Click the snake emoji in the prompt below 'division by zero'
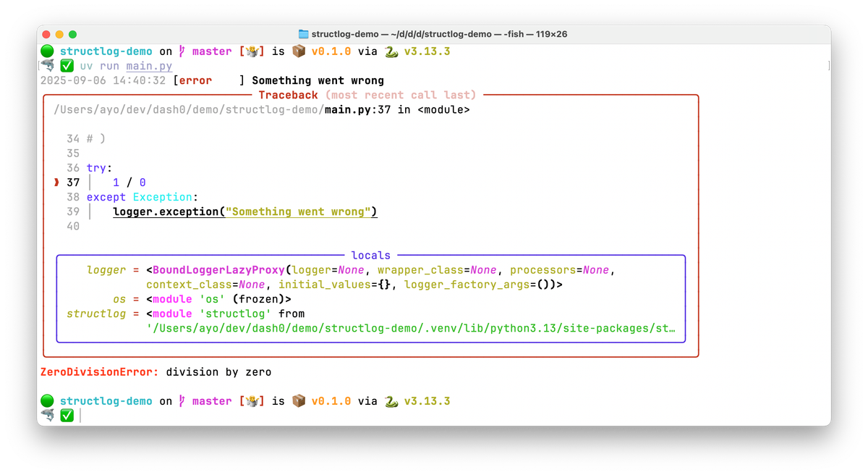 [391, 401]
